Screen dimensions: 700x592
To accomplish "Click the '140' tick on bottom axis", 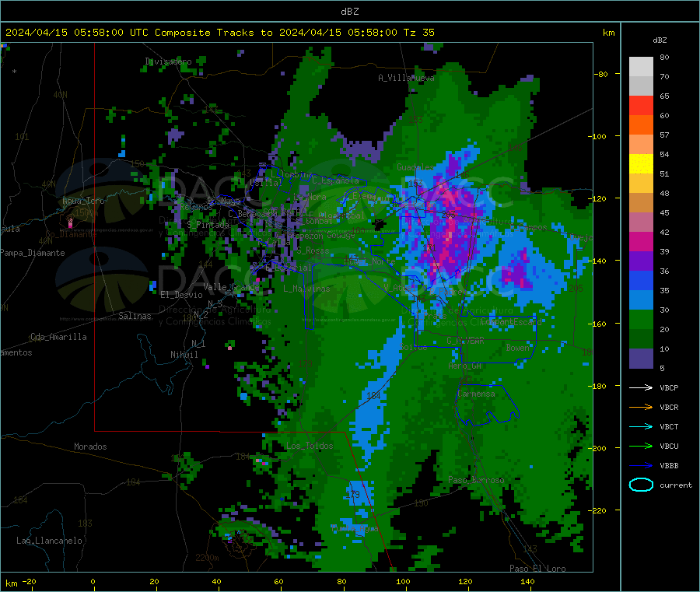I will click(527, 581).
